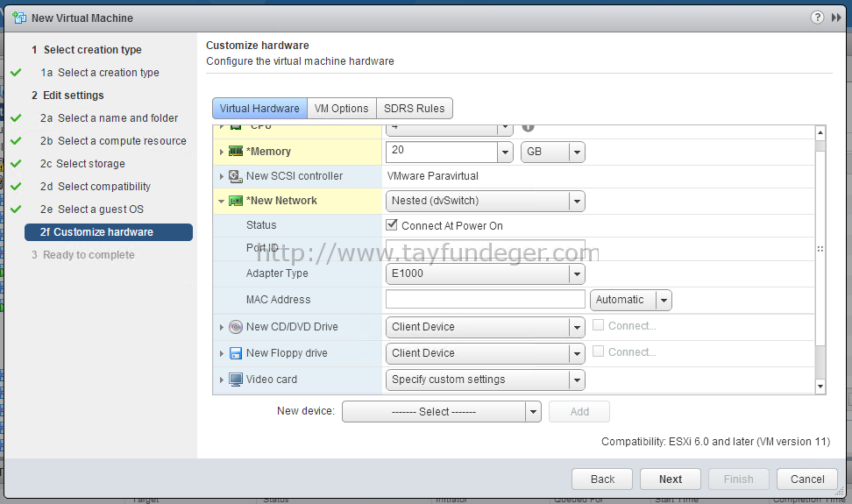Open the Nested (dvSwitch) network dropdown
The height and width of the screenshot is (504, 852).
point(486,201)
